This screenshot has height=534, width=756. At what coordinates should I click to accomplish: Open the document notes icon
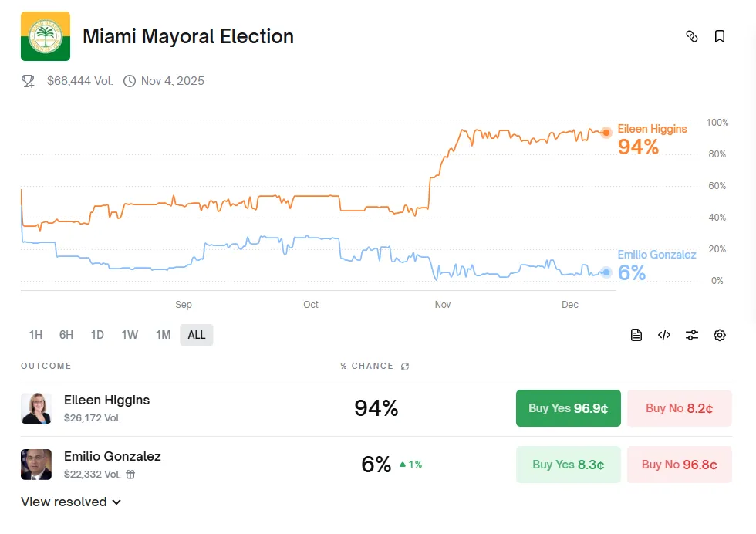[636, 335]
